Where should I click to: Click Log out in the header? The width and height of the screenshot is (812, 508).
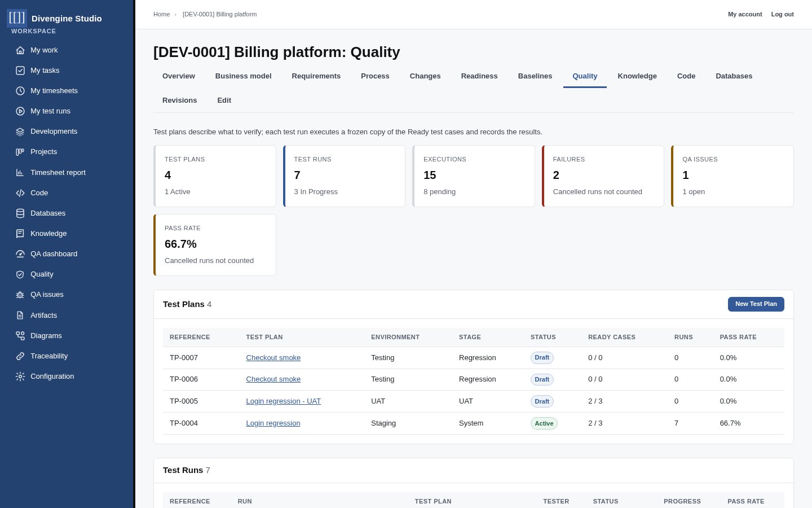click(x=783, y=14)
